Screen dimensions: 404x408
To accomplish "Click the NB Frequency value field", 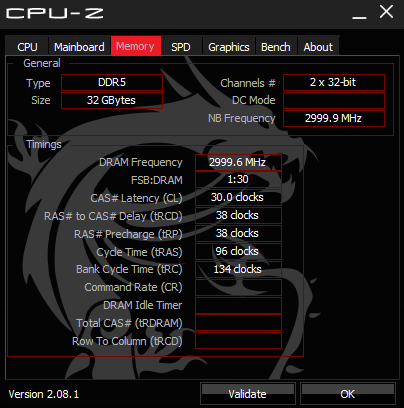I will pyautogui.click(x=334, y=118).
